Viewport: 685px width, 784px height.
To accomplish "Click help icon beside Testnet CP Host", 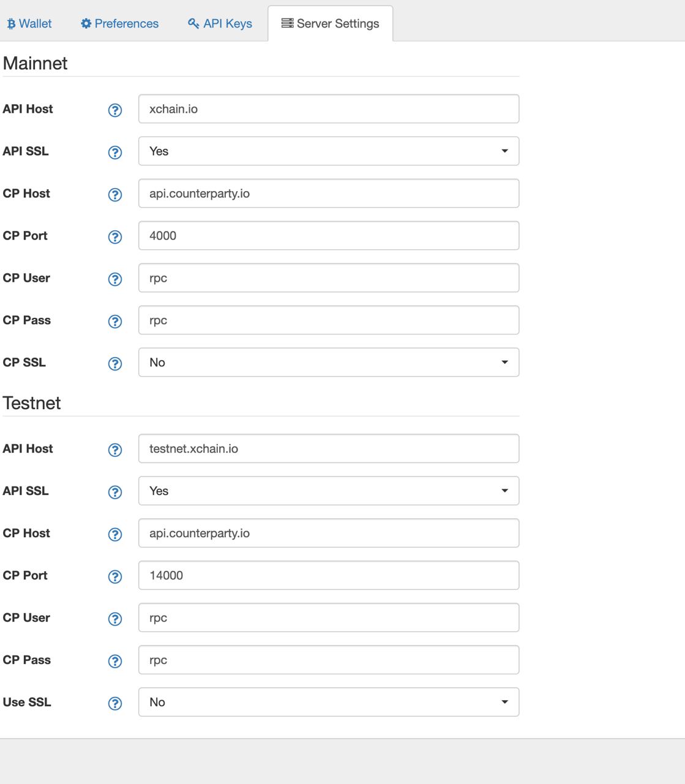I will click(x=115, y=535).
